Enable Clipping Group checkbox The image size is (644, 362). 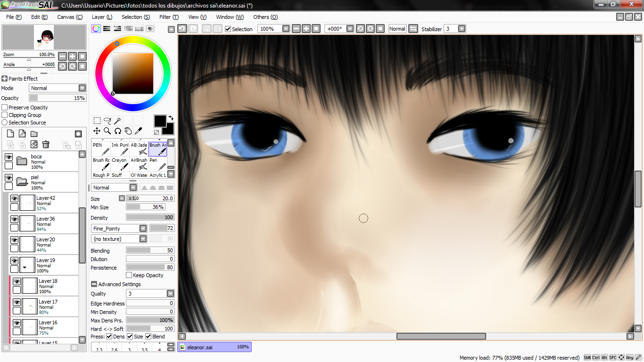point(5,115)
